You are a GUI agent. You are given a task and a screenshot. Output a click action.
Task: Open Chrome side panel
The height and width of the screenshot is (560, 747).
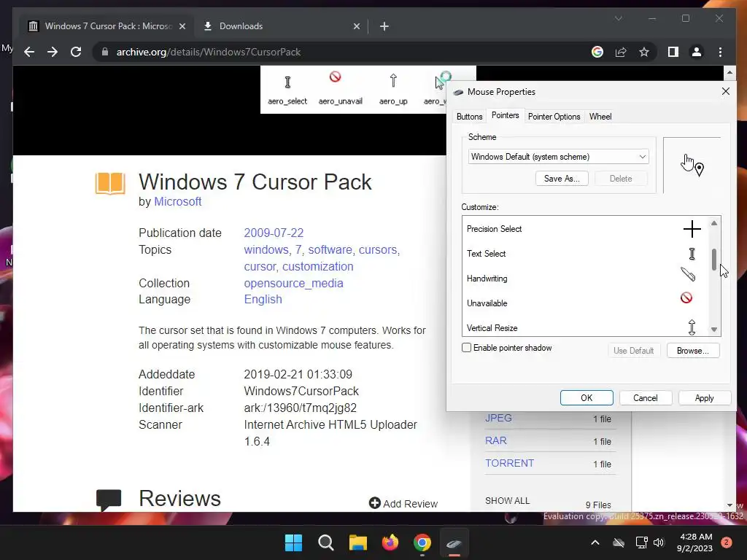[673, 52]
